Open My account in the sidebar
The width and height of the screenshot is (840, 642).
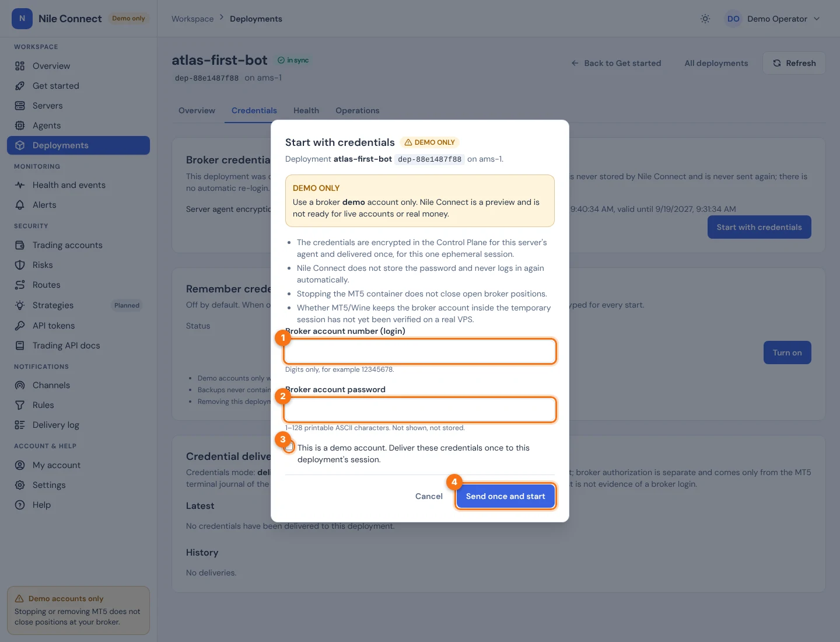[78, 465]
